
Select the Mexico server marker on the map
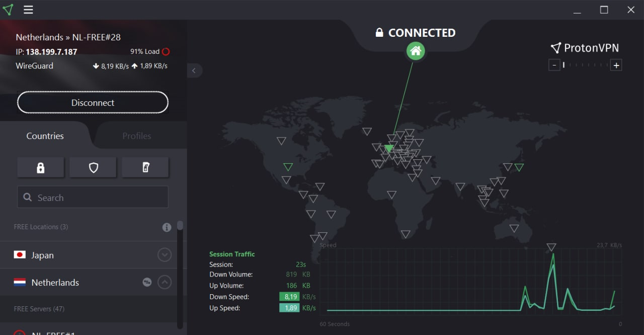pos(286,180)
